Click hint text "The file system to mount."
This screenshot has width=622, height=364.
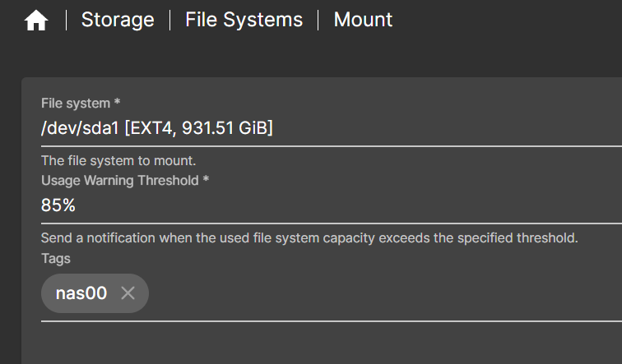[x=118, y=161]
